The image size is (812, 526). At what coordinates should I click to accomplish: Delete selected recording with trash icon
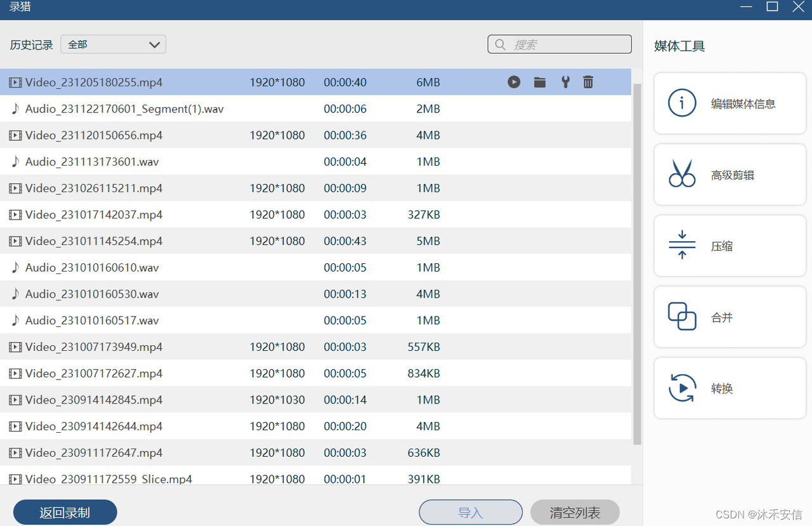588,82
